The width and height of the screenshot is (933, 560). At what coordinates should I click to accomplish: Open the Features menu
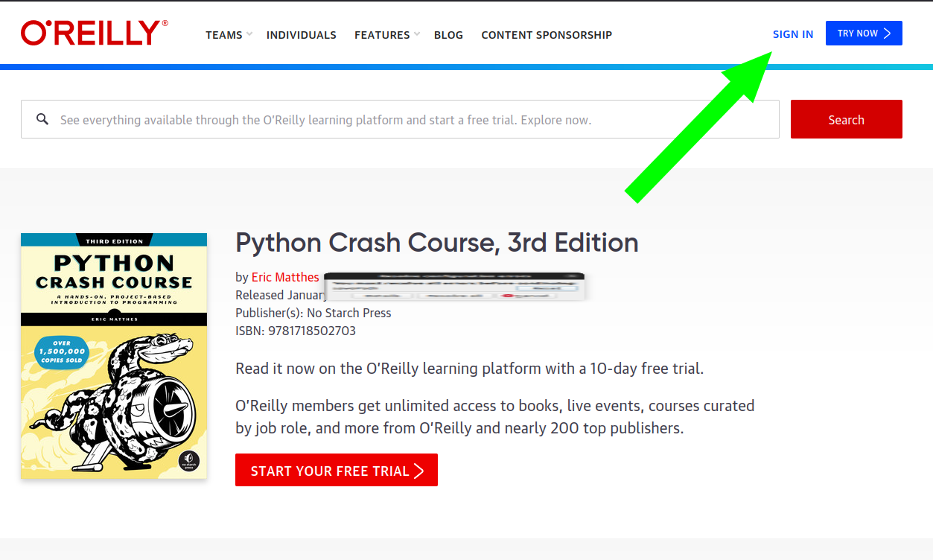tap(382, 35)
